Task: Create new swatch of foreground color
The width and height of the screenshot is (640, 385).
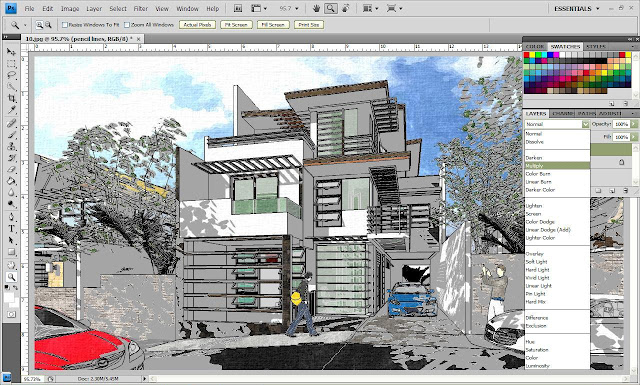Action: [x=612, y=104]
